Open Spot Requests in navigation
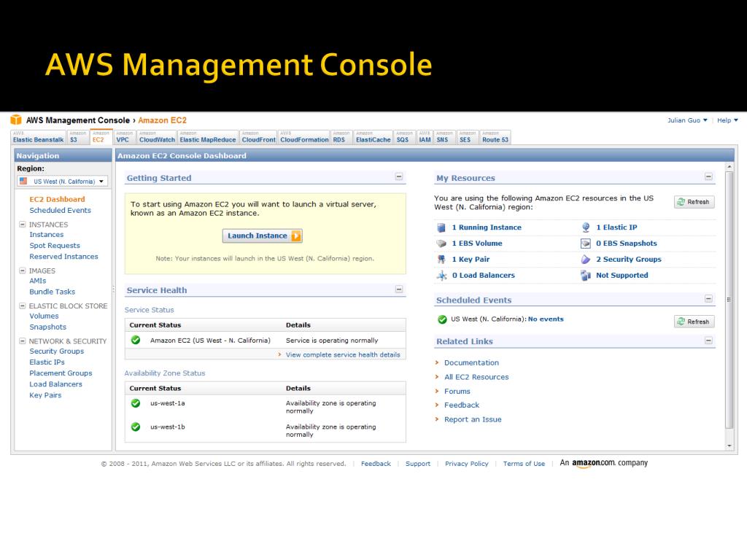The image size is (747, 560). pos(55,246)
